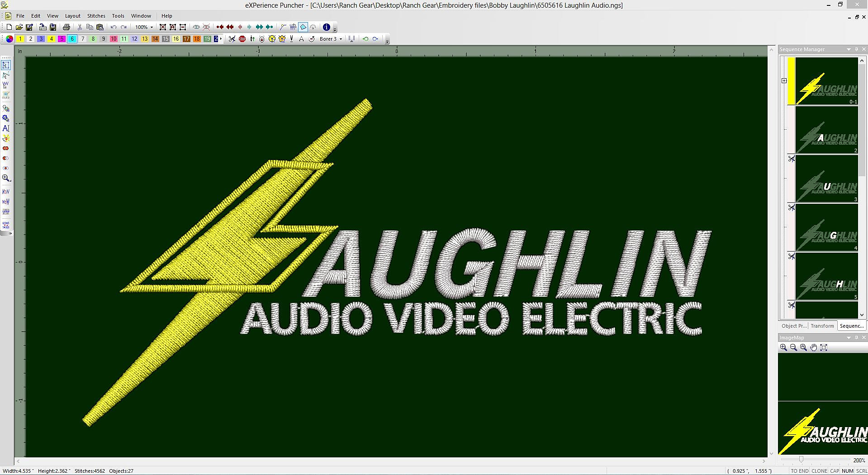Insert a stop command with the red STOP icon
Image resolution: width=868 pixels, height=475 pixels.
tap(242, 39)
